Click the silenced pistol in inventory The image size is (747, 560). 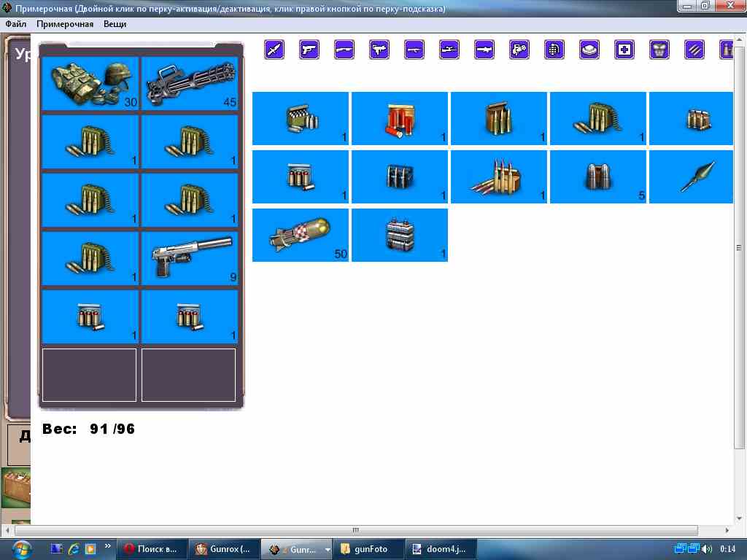point(190,258)
